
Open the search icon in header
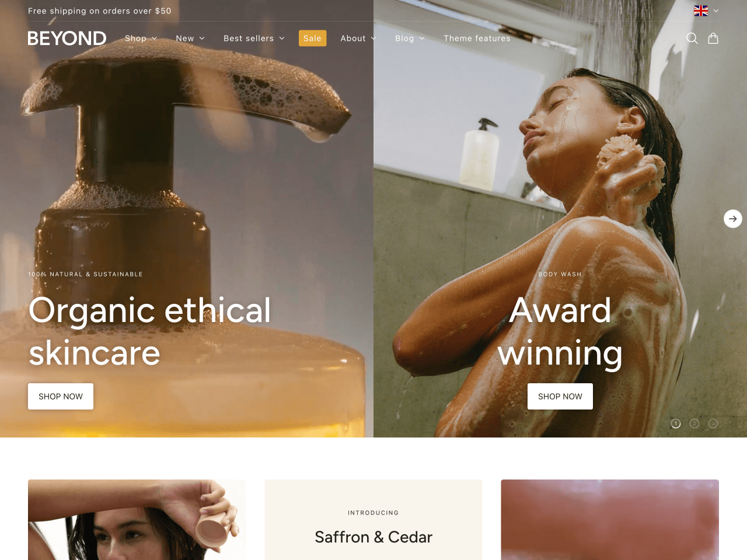(692, 38)
